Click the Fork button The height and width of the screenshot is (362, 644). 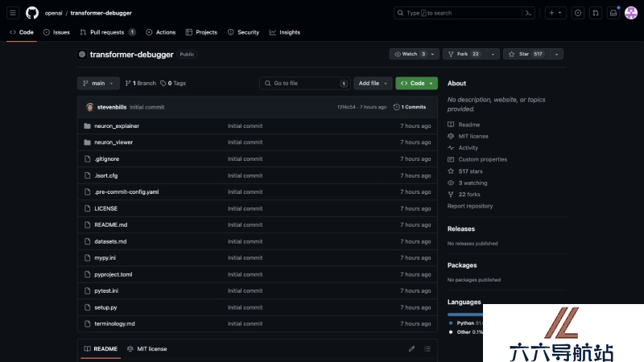(x=464, y=54)
